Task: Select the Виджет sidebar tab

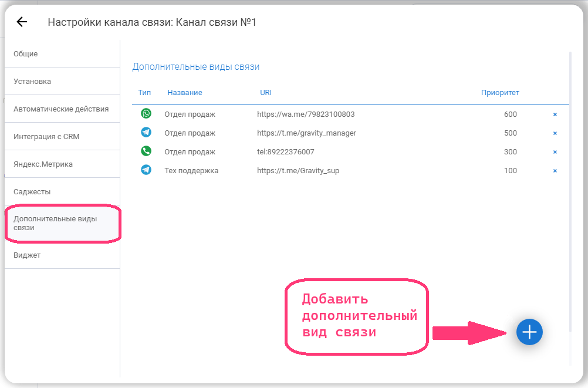Action: point(27,255)
